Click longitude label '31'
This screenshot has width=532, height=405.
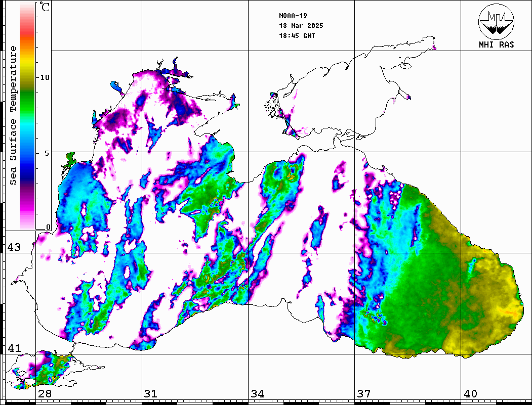151,393
